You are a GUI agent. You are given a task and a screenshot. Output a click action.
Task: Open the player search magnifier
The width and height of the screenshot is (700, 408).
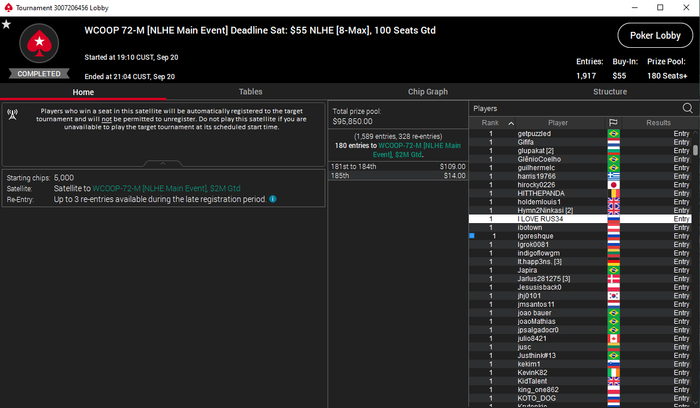688,108
